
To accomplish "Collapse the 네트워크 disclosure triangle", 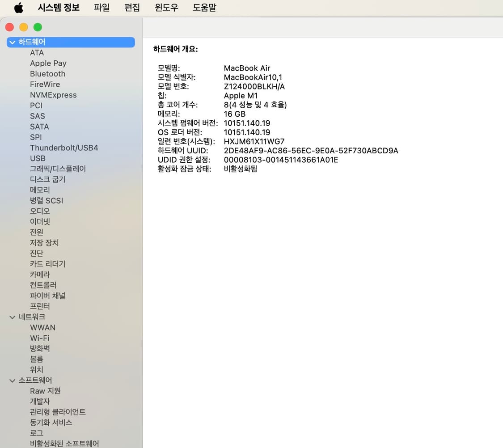I will tap(12, 317).
